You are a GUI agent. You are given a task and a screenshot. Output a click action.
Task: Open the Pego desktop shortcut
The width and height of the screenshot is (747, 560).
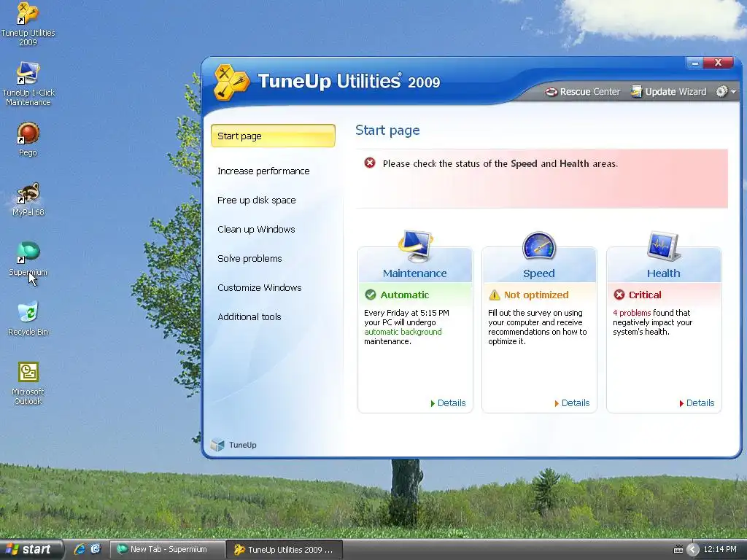tap(28, 139)
